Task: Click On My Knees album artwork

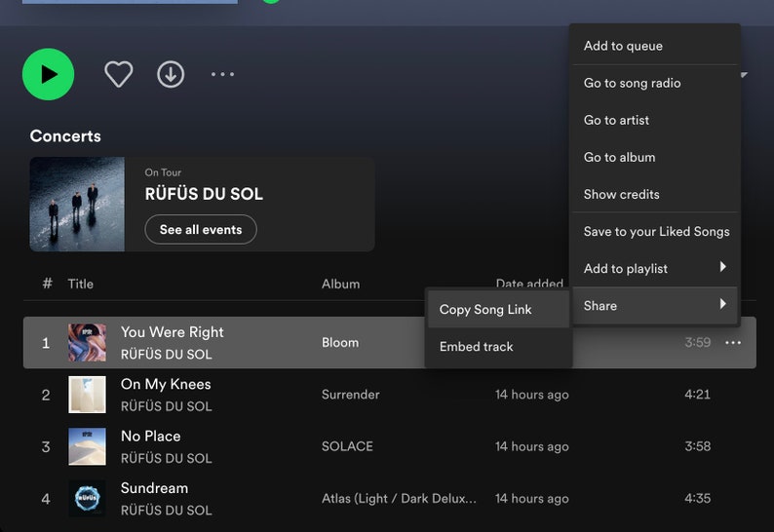Action: pyautogui.click(x=87, y=395)
